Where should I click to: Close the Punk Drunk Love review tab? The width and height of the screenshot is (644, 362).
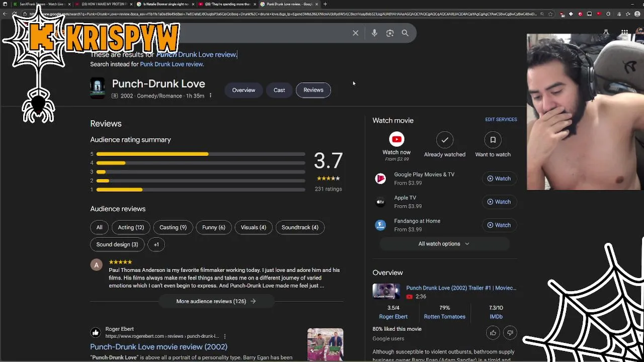tap(316, 4)
